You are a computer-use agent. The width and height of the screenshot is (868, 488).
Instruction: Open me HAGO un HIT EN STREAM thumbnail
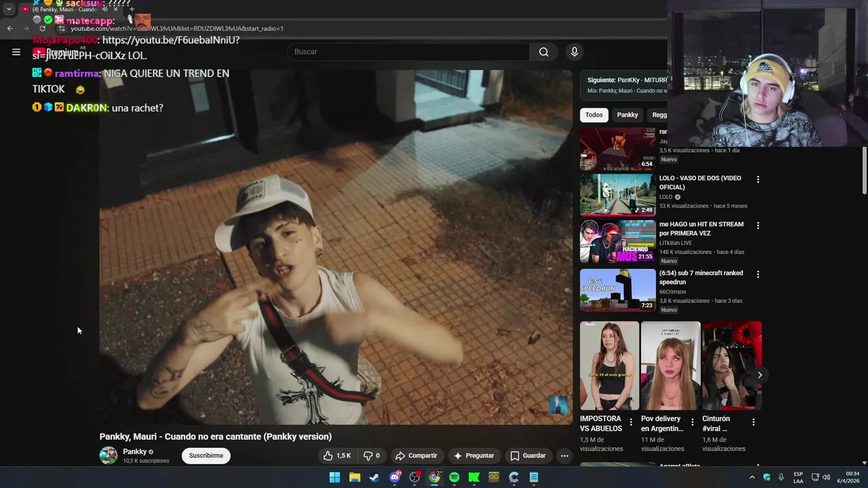coord(618,241)
